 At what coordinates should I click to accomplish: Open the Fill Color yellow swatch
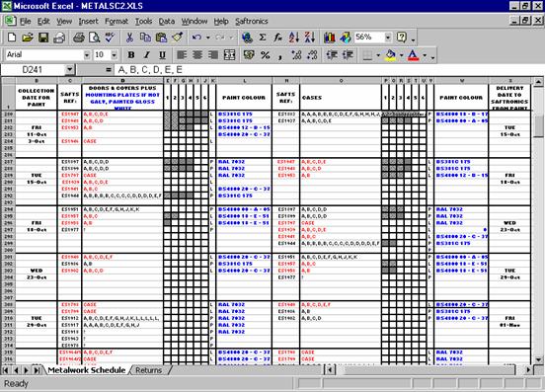click(391, 55)
